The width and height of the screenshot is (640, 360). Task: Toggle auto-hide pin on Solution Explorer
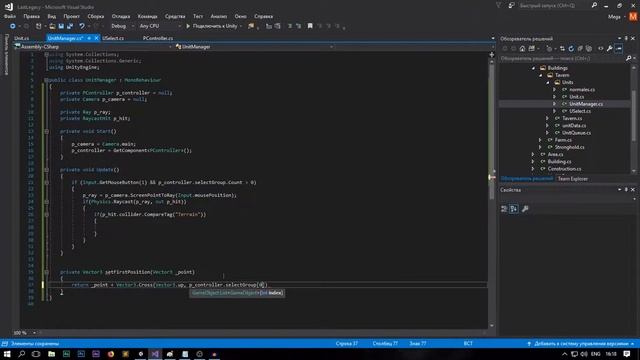pyautogui.click(x=626, y=38)
